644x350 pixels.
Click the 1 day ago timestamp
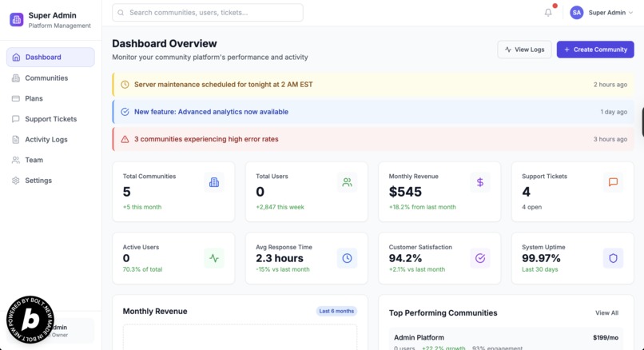(614, 112)
